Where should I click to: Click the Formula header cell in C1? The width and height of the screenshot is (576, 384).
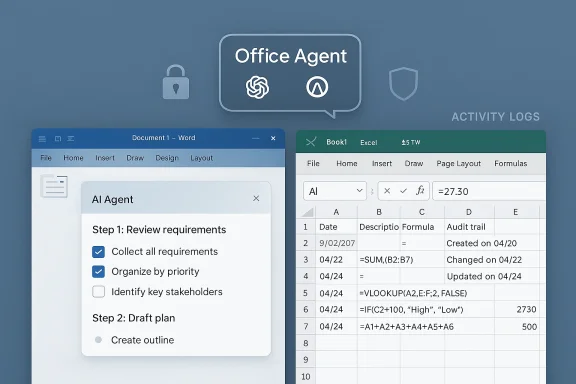[422, 227]
